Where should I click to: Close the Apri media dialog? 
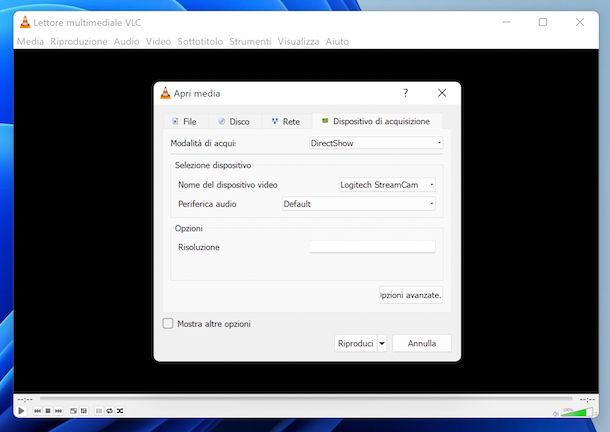(442, 93)
